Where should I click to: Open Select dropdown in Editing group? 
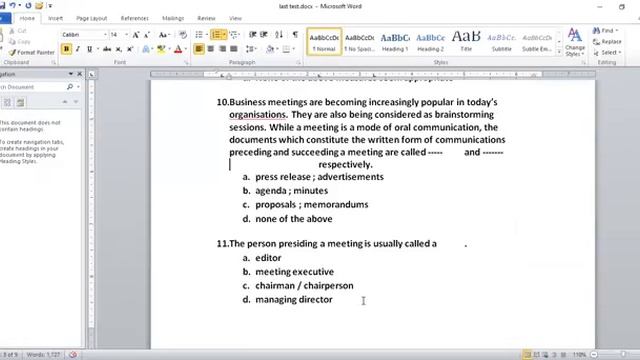pyautogui.click(x=607, y=52)
